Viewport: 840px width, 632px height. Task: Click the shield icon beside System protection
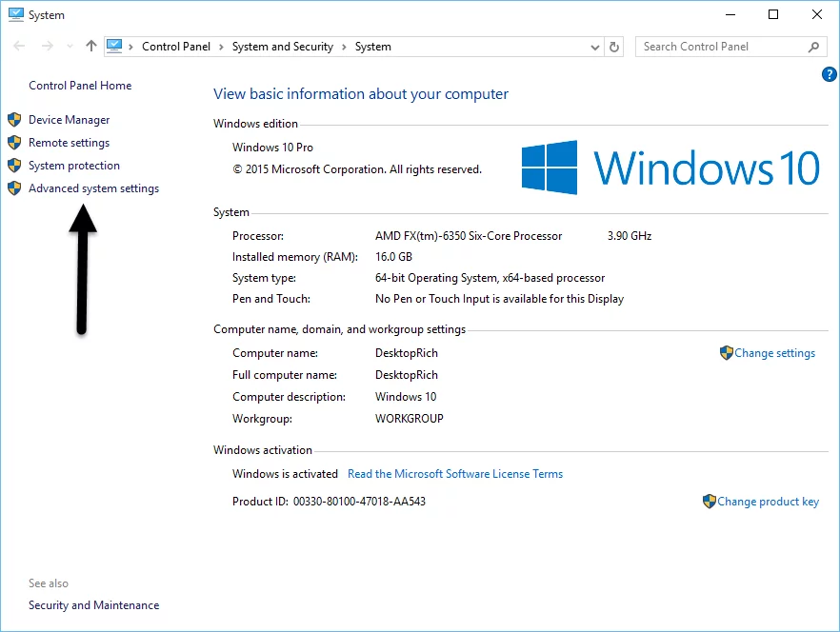[13, 166]
